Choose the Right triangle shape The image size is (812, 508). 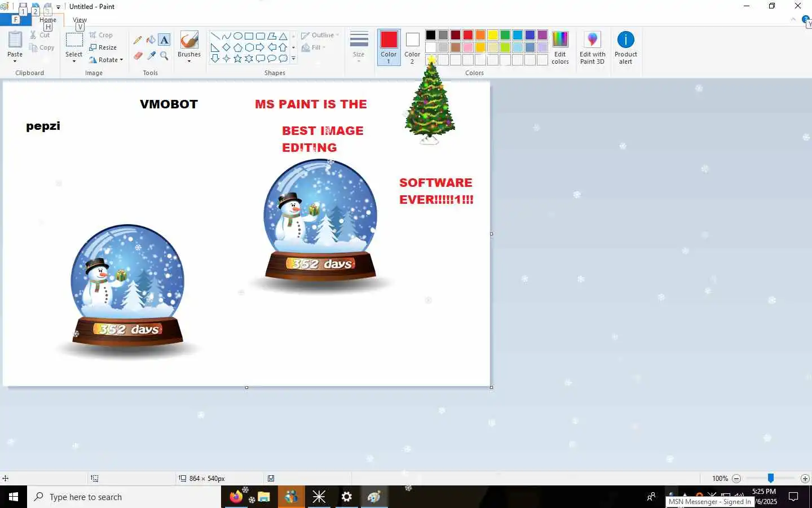pos(215,47)
